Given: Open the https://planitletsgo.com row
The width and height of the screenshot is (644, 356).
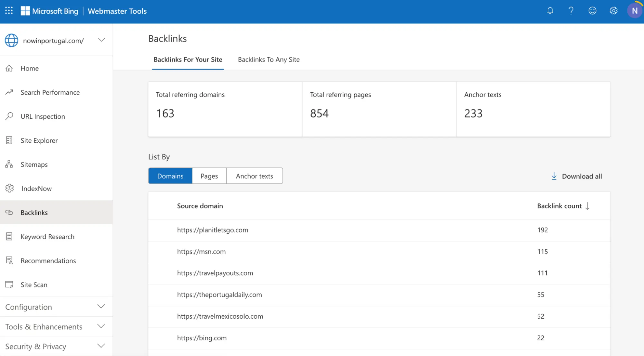Looking at the screenshot, I should pyautogui.click(x=379, y=230).
